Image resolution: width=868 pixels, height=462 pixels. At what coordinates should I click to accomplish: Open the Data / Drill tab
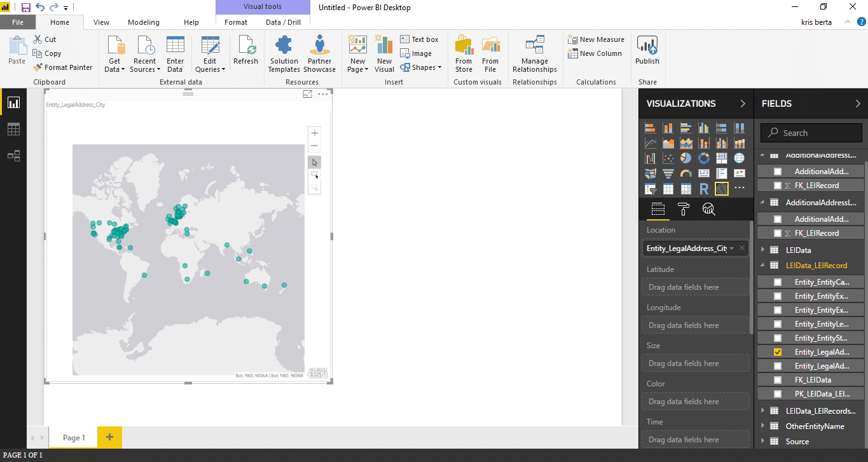pyautogui.click(x=283, y=22)
